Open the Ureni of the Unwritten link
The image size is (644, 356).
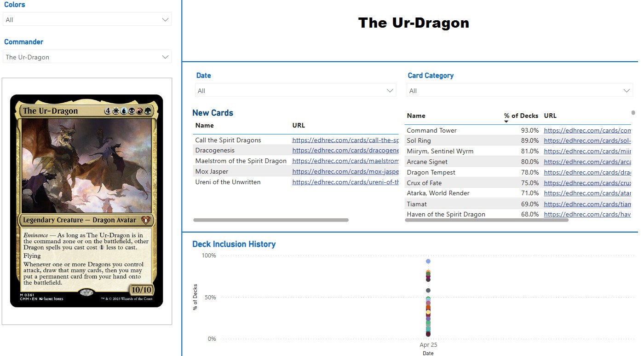coord(345,182)
